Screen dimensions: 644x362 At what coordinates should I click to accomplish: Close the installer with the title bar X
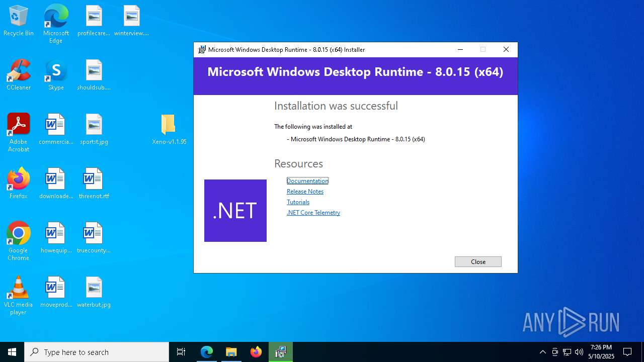506,49
